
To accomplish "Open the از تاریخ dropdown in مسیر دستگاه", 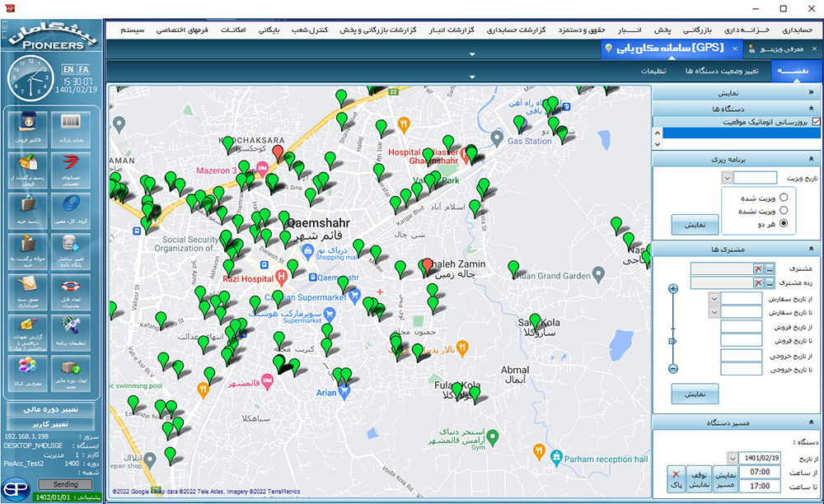I will pos(733,459).
